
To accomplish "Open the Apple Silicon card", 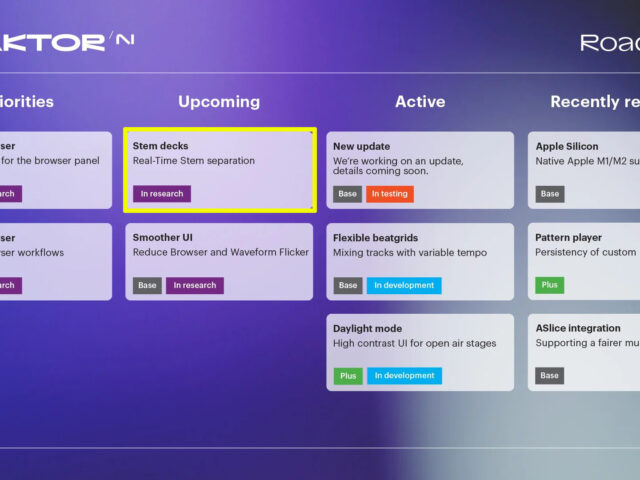I will click(x=584, y=170).
